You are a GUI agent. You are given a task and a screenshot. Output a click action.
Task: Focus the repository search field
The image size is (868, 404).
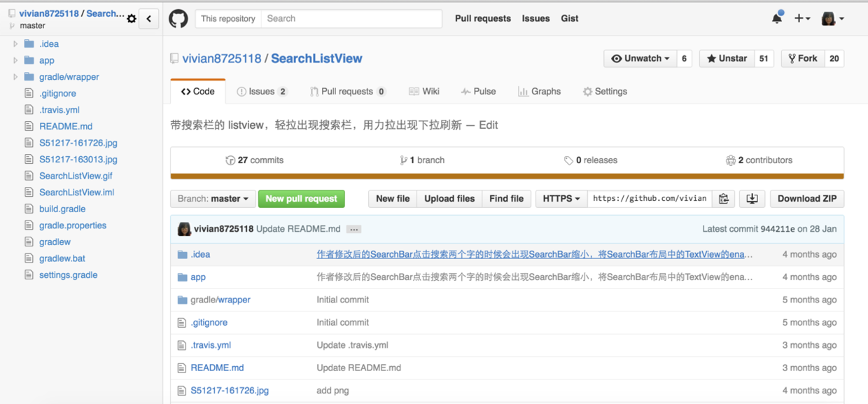point(351,19)
